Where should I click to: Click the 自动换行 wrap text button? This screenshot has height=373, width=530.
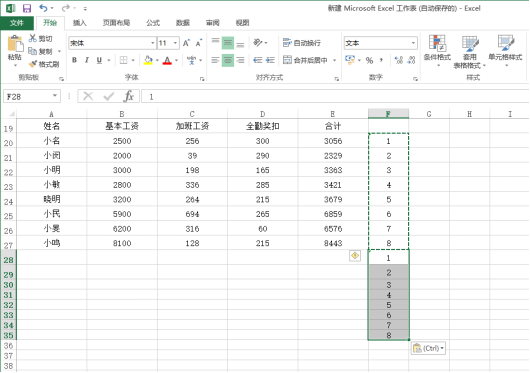(302, 43)
